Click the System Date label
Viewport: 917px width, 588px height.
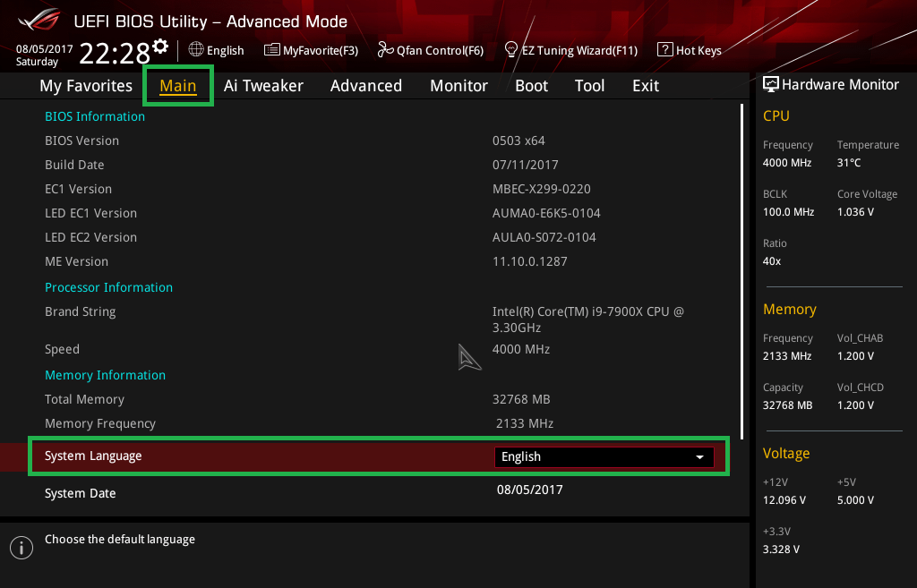tap(80, 493)
